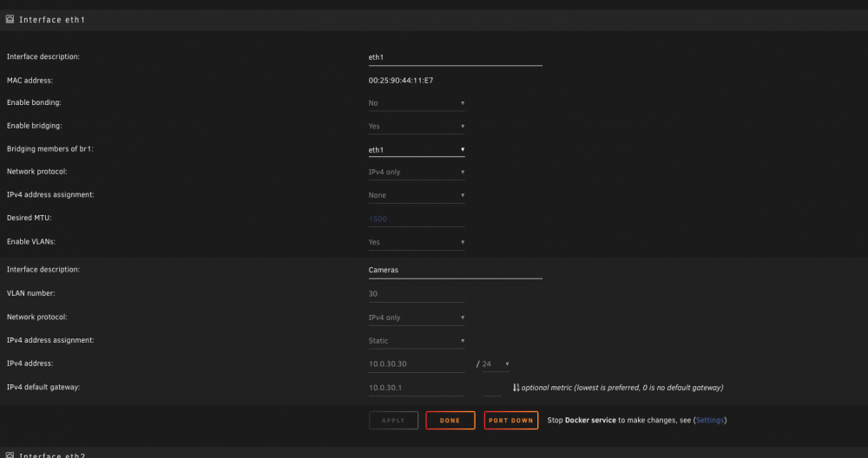Expand Bridging members of br1 list

pyautogui.click(x=417, y=150)
